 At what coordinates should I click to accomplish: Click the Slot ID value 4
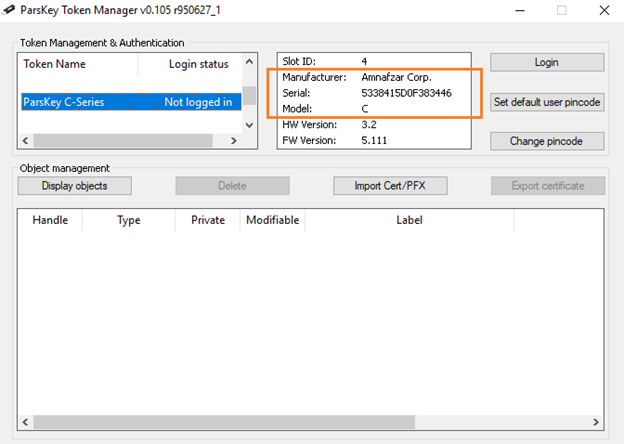click(364, 61)
